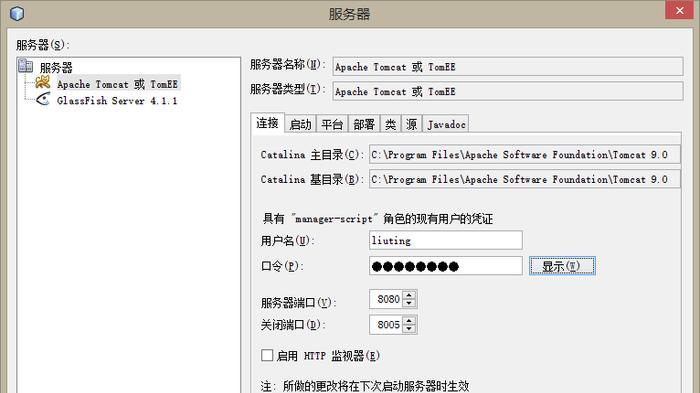Image resolution: width=700 pixels, height=393 pixels.
Task: Decrease the 关闭端口 value with down arrow
Action: click(409, 329)
